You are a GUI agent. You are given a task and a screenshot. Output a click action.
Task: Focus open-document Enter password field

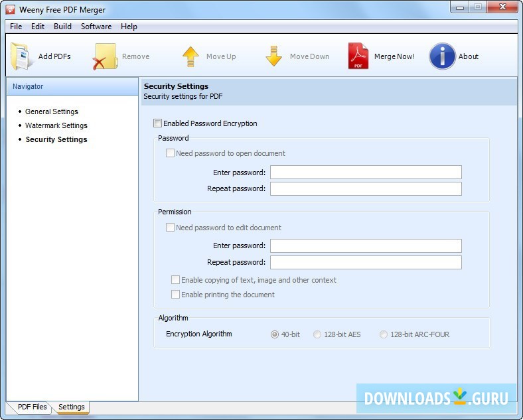[366, 173]
